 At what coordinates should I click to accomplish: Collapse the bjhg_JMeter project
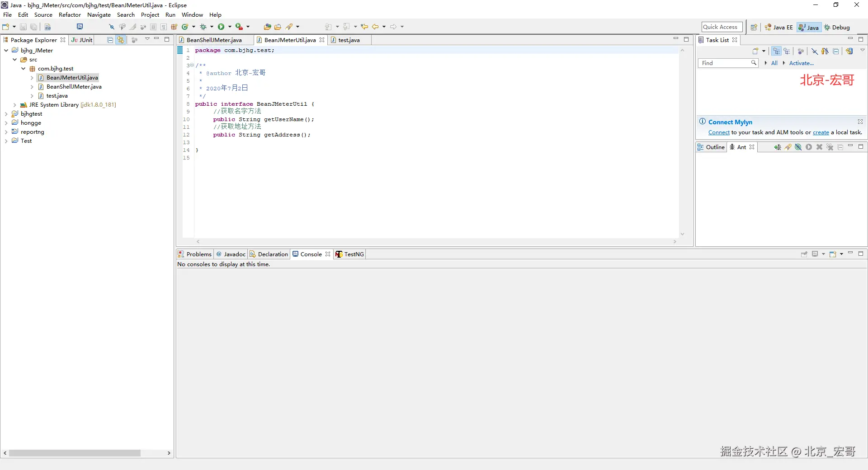coord(6,51)
